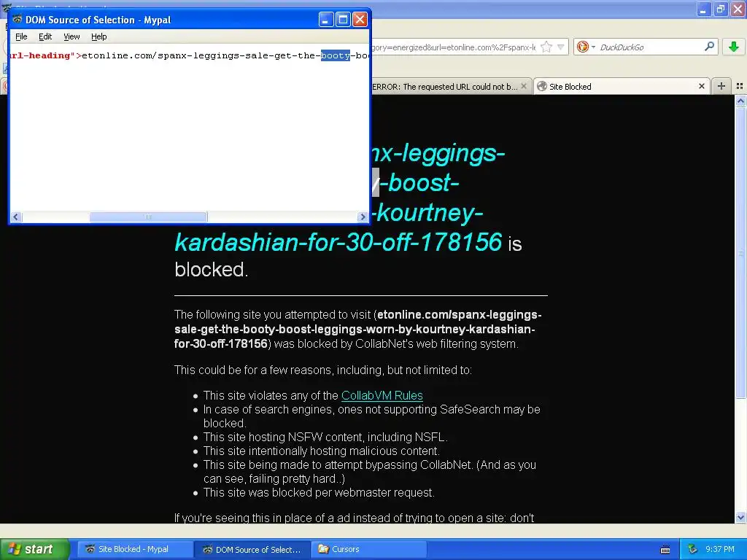The width and height of the screenshot is (747, 560).
Task: Show all tabs grid icon
Action: [x=740, y=86]
